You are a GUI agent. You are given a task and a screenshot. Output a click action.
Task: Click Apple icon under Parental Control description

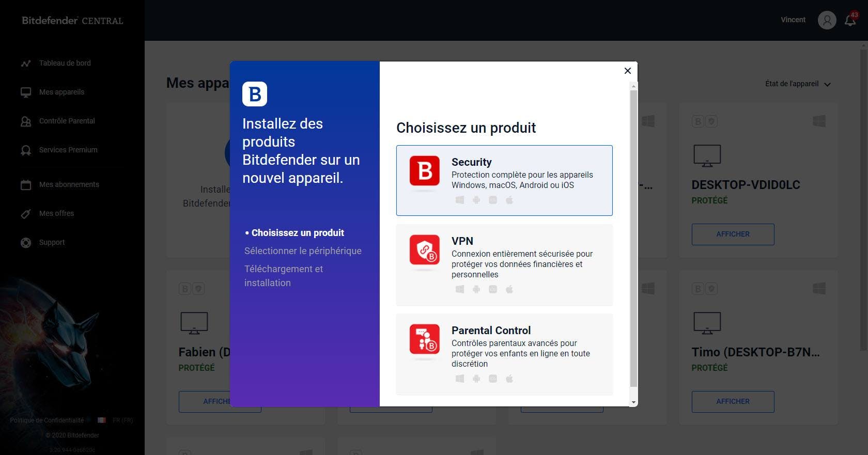pos(509,379)
